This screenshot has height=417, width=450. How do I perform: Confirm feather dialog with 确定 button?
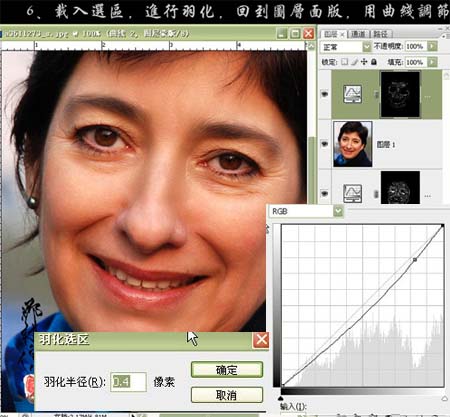(227, 370)
